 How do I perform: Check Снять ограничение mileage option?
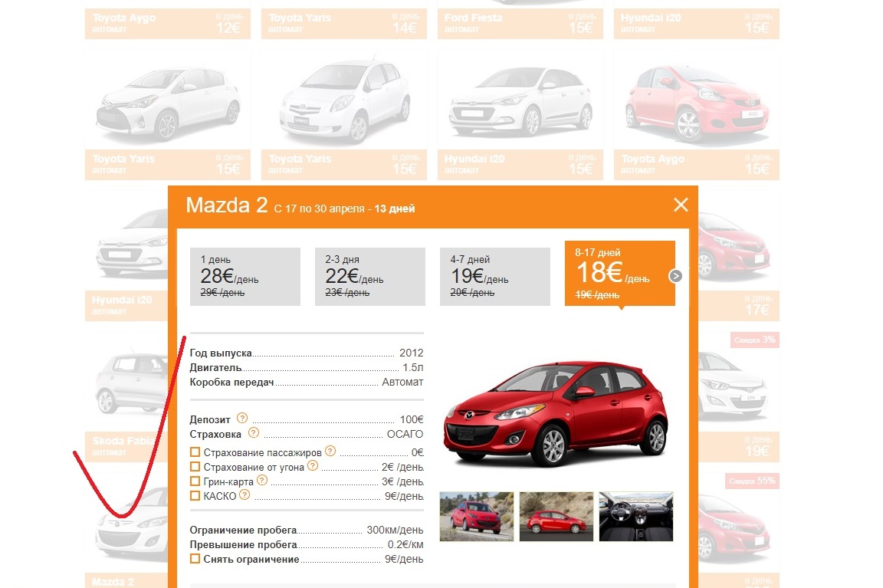[195, 560]
